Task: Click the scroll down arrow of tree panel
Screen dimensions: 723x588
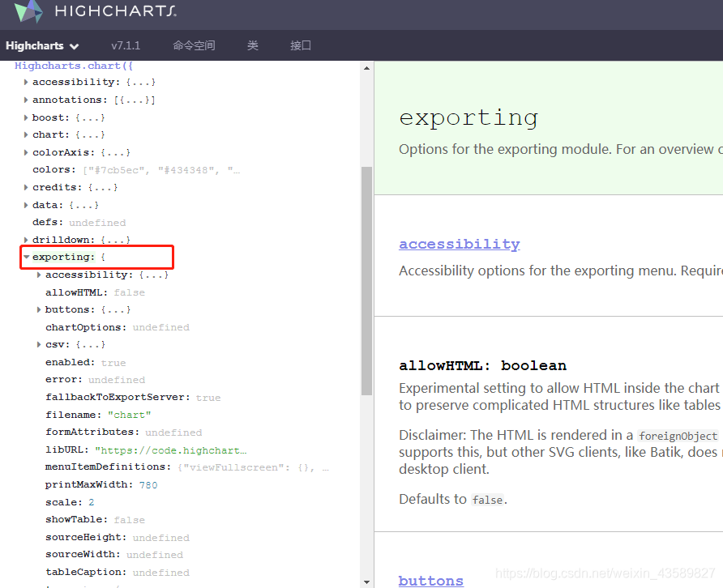Action: 366,582
